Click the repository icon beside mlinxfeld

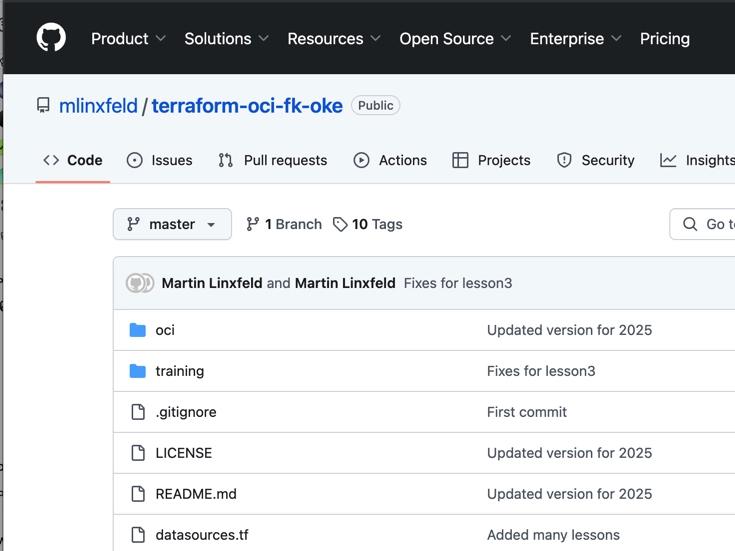pyautogui.click(x=43, y=105)
